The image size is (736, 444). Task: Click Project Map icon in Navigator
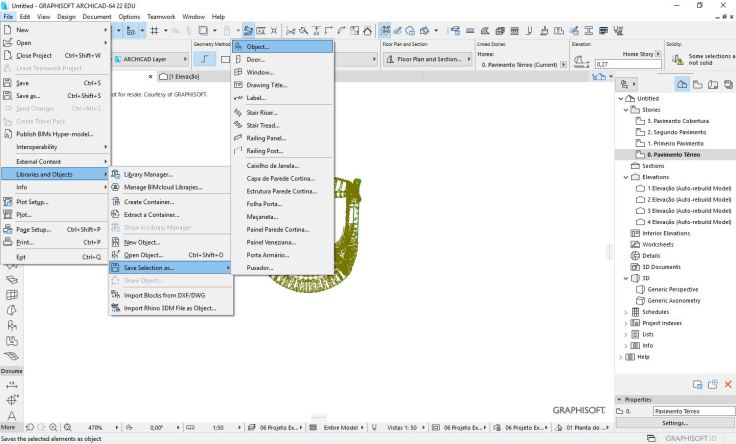[x=682, y=84]
